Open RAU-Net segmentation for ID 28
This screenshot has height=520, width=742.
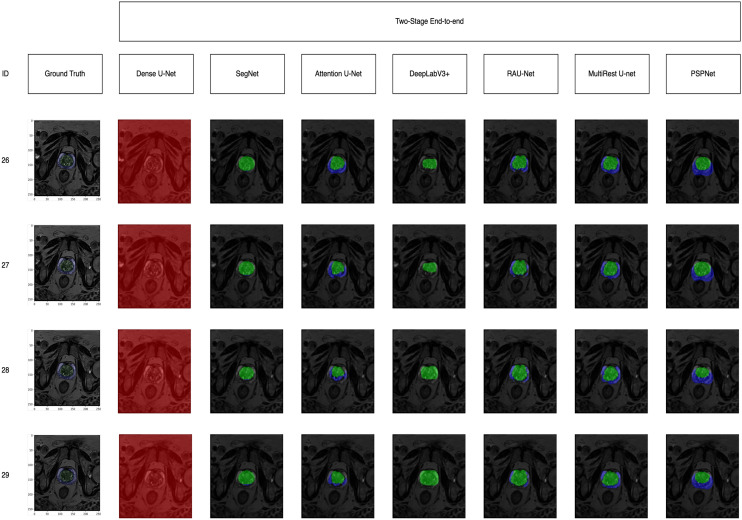pos(520,371)
